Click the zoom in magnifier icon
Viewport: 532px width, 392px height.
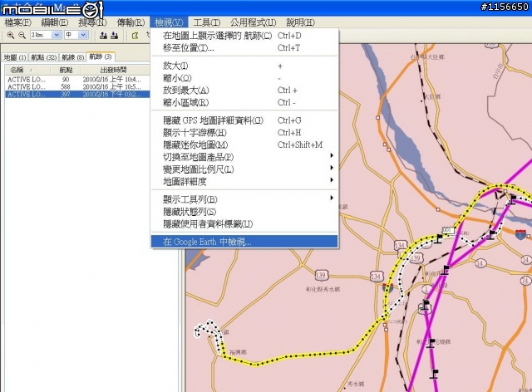point(11,35)
